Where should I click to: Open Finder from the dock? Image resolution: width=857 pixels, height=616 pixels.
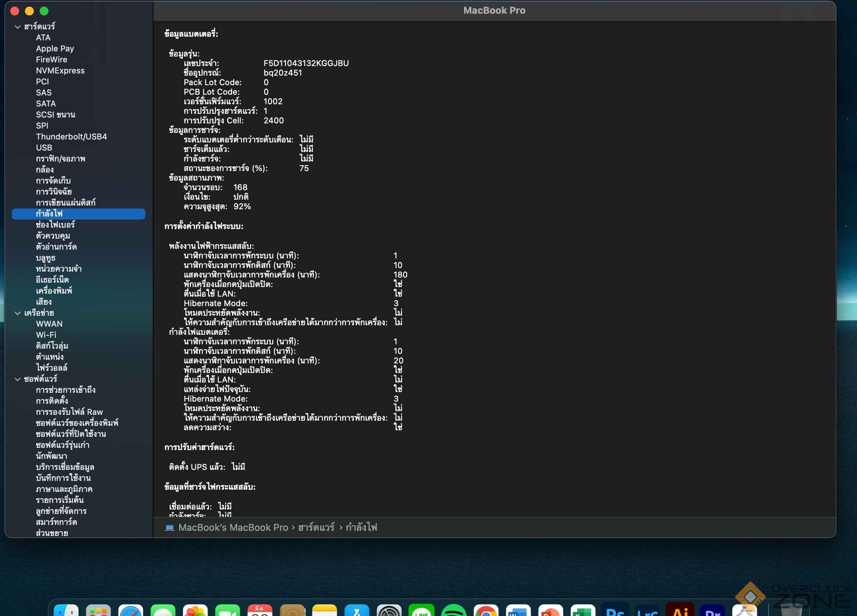(x=66, y=611)
